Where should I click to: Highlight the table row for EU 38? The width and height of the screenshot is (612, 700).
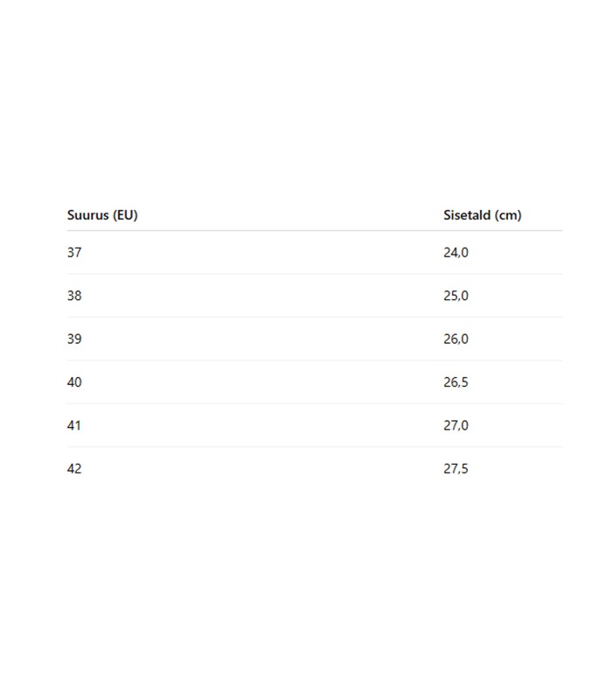click(x=262, y=296)
